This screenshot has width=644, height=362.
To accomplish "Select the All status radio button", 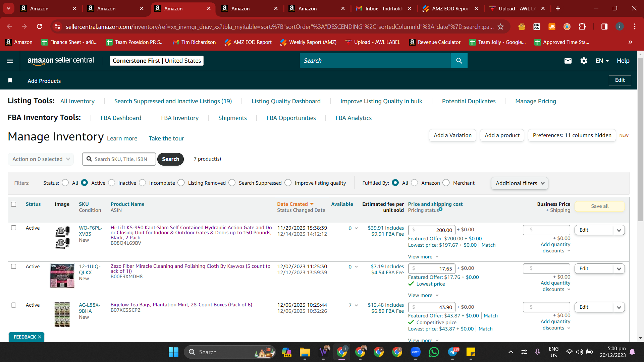I will click(65, 183).
